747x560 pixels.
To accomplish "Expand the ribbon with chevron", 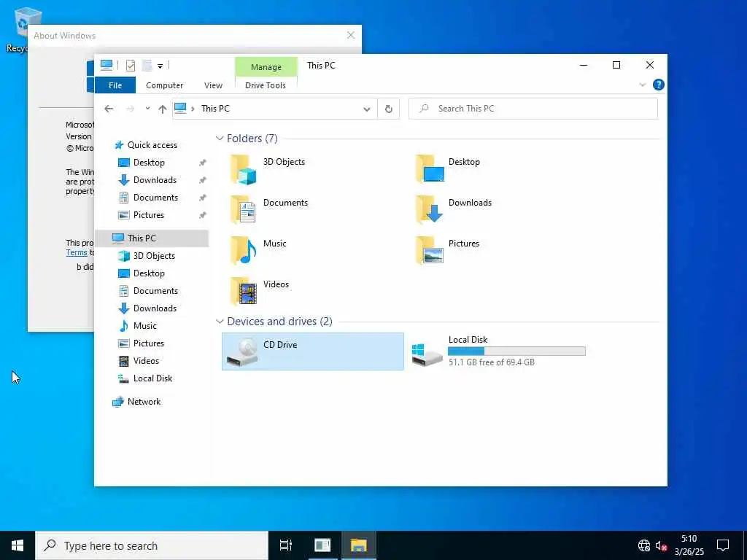I will tap(642, 85).
